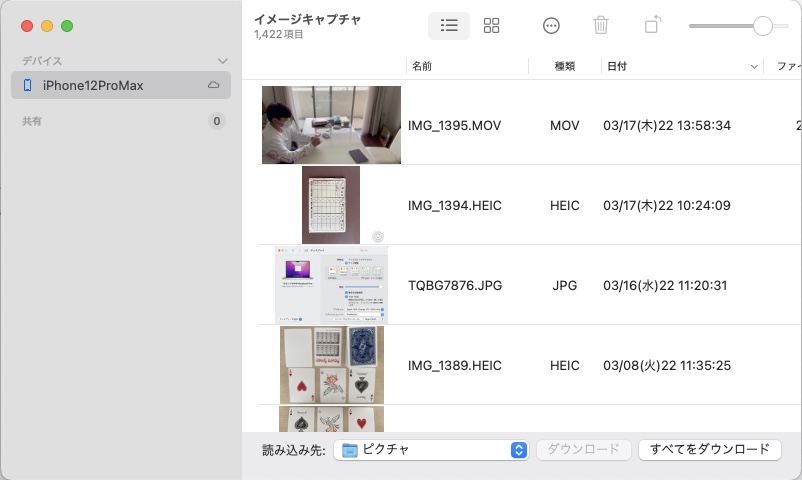Image resolution: width=802 pixels, height=480 pixels.
Task: Click the ダウンロード button
Action: point(584,450)
